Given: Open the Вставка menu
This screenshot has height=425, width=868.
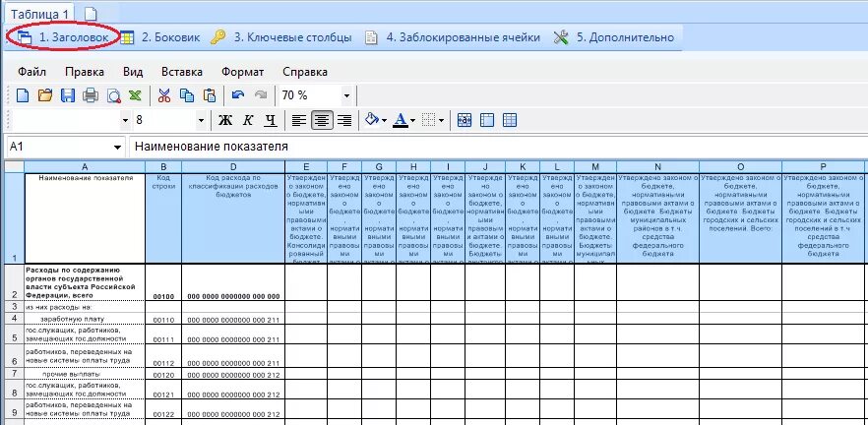Looking at the screenshot, I should click(182, 72).
